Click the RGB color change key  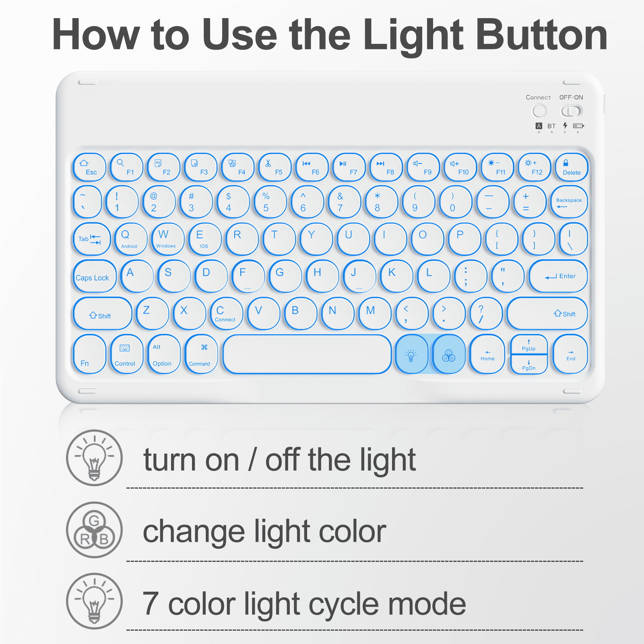(x=449, y=354)
